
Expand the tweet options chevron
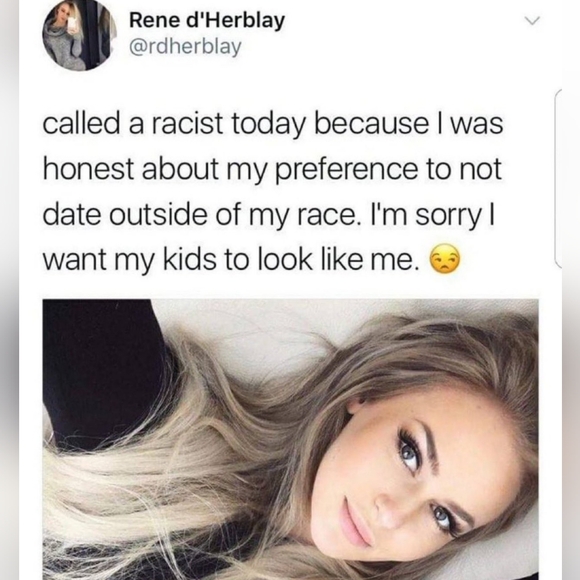pos(533,21)
